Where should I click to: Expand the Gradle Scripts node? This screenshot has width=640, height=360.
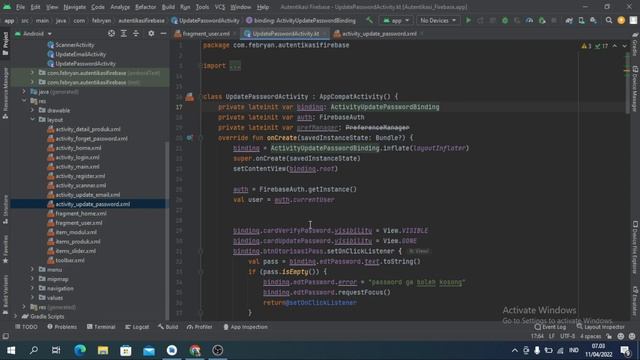(x=16, y=316)
